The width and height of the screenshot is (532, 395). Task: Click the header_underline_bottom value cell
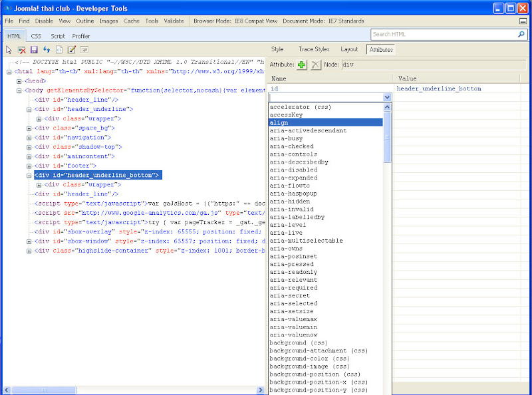pyautogui.click(x=457, y=88)
